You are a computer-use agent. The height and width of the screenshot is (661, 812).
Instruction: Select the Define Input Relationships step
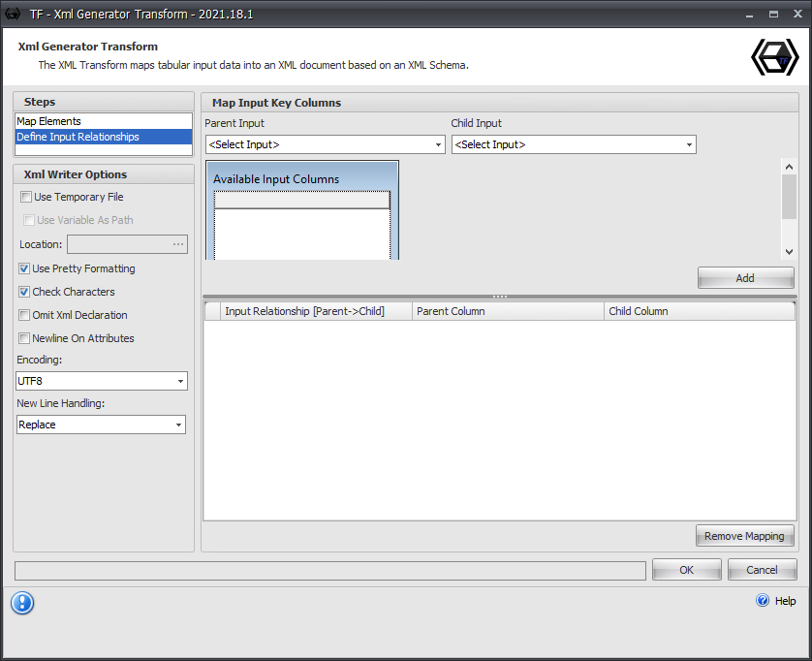(x=78, y=137)
